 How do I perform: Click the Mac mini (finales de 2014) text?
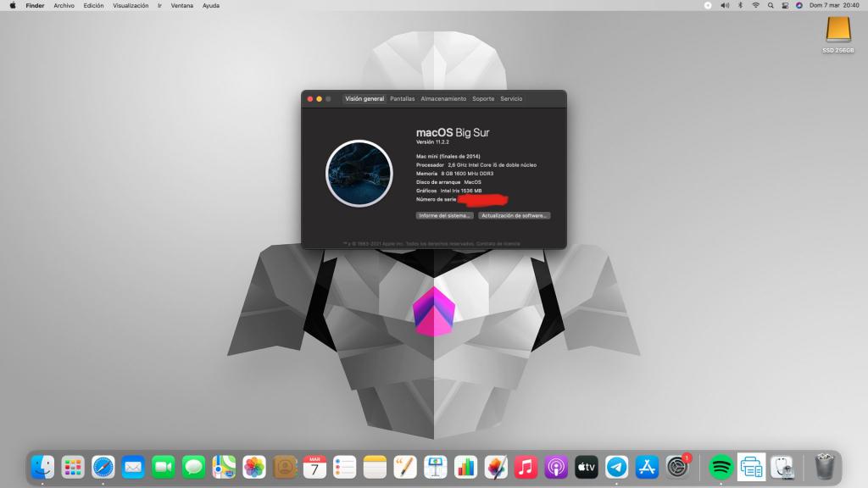pyautogui.click(x=448, y=157)
